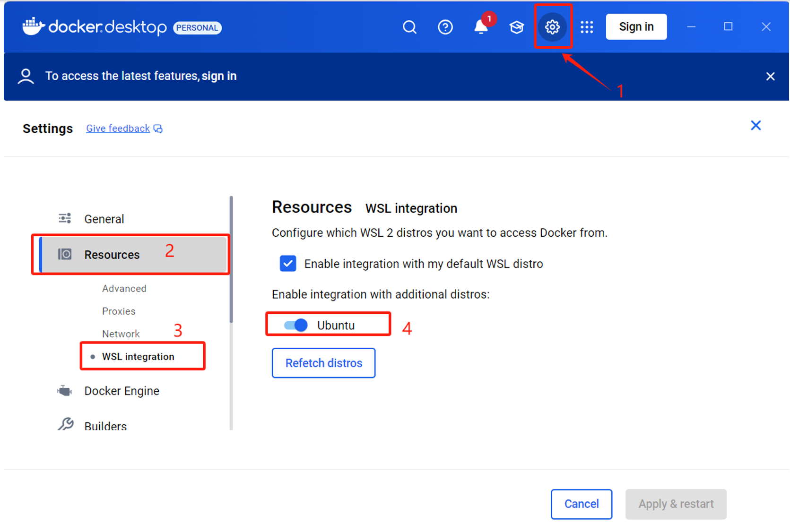
Task: Click the Docker whale logo
Action: 34,27
